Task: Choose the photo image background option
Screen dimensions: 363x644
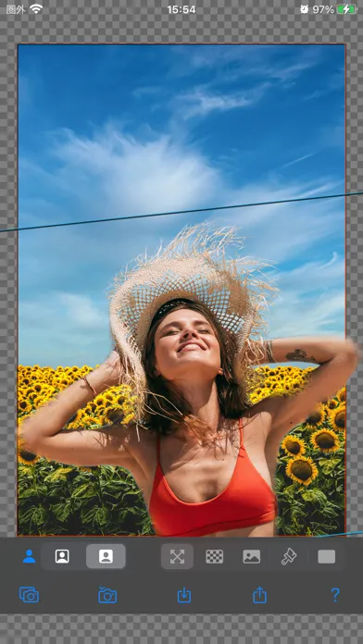Action: pos(251,556)
